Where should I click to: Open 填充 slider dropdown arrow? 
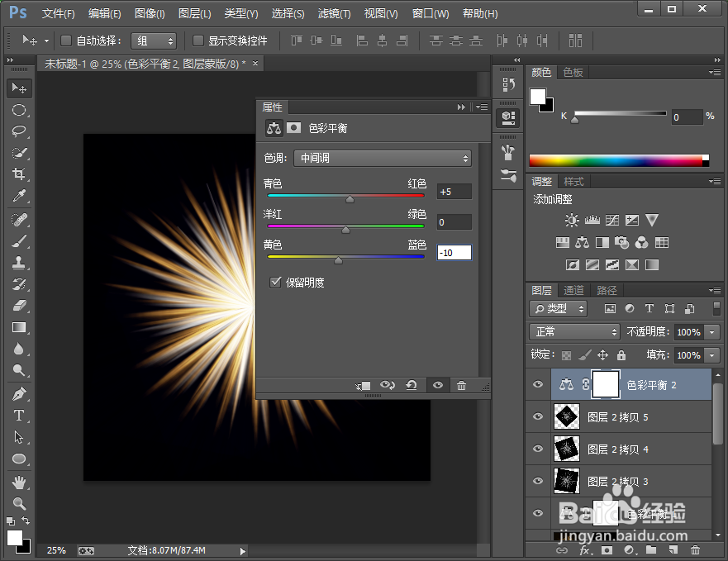point(712,355)
